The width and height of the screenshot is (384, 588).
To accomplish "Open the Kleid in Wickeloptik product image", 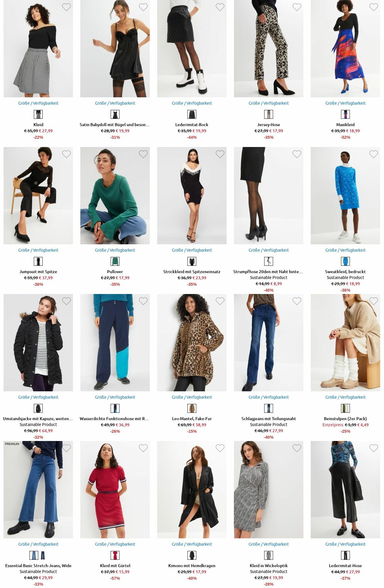I will coord(268,489).
